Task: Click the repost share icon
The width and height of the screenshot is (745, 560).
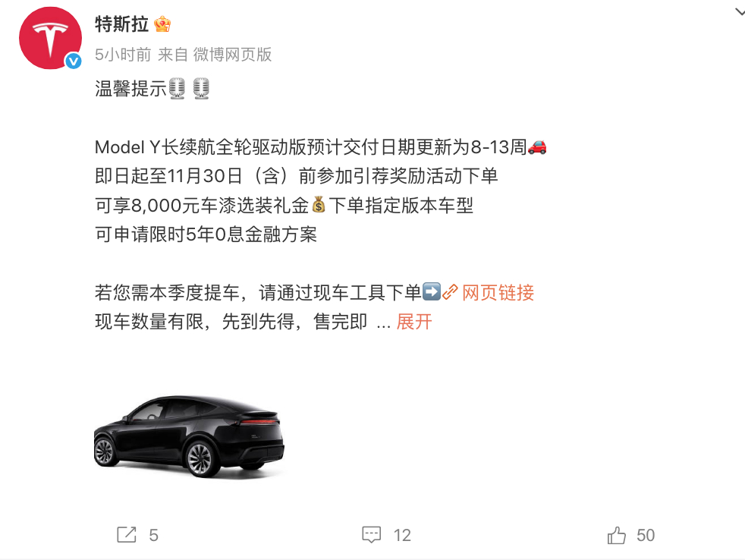Action: (x=127, y=535)
